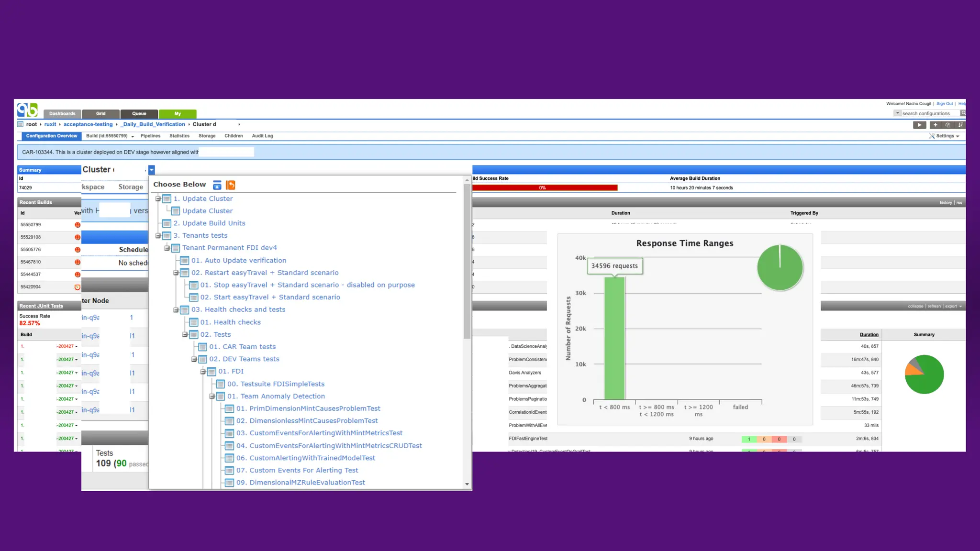Click the magnifier search icon

coord(963,113)
